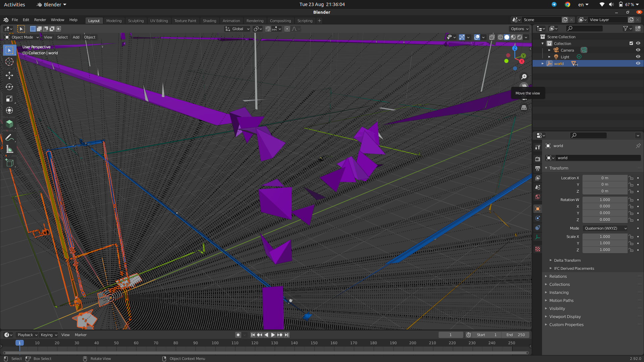Switch to orthographic grid view icon
644x362 pixels.
pos(524,108)
